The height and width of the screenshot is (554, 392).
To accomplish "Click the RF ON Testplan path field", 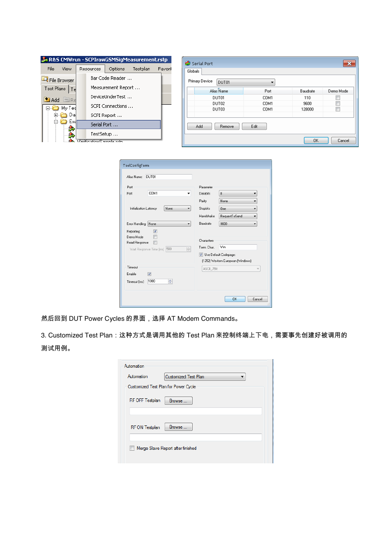I will [196, 437].
